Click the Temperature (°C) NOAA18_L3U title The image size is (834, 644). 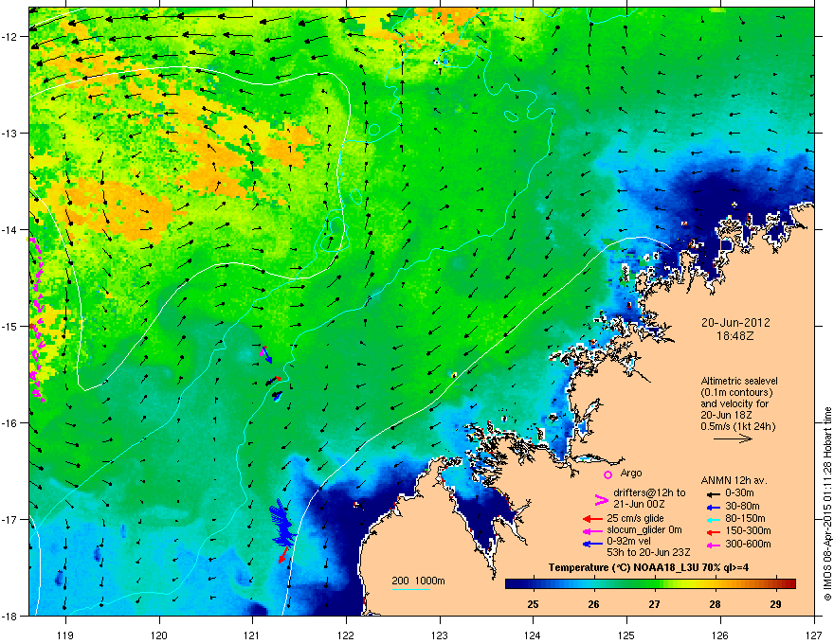point(648,568)
